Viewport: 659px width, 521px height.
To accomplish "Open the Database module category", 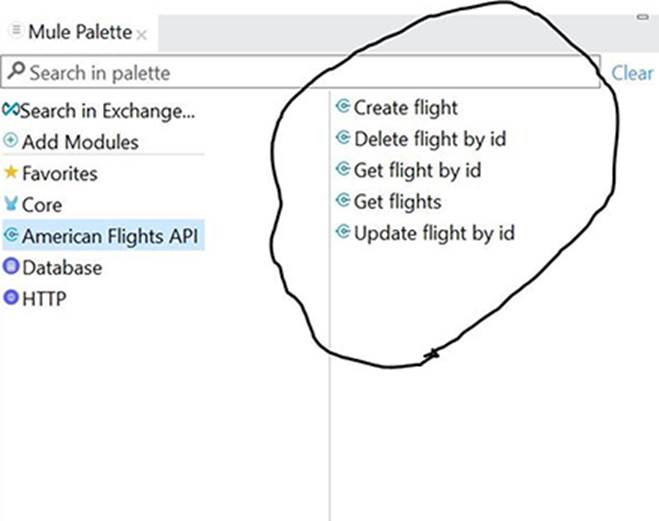I will (61, 268).
